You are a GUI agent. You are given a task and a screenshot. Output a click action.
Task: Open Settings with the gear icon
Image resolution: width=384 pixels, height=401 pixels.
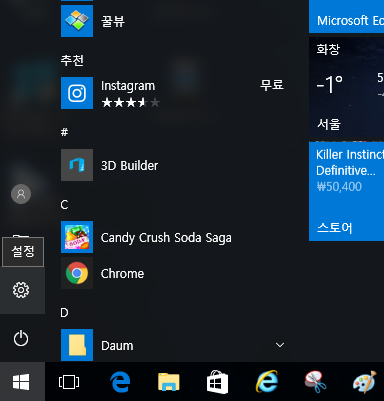(21, 290)
